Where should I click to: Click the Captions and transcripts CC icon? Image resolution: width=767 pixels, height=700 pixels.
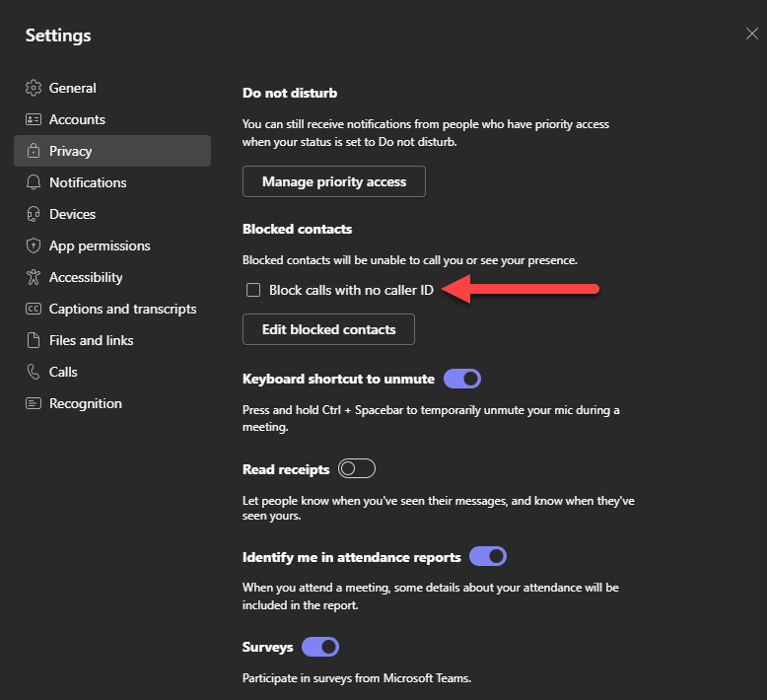point(34,309)
